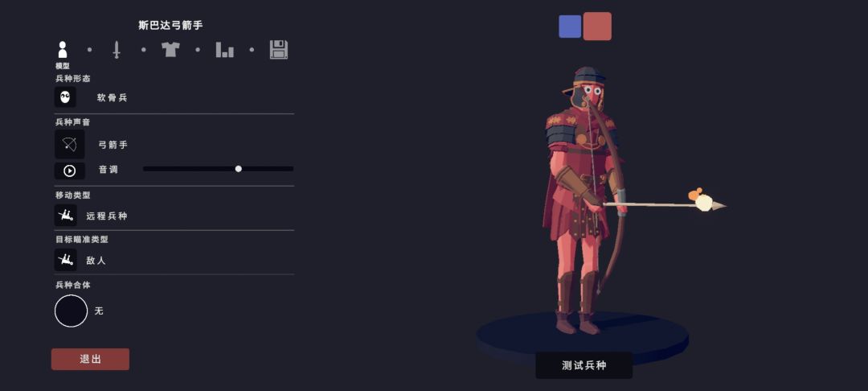Open the unit combination circle selector

(x=71, y=311)
